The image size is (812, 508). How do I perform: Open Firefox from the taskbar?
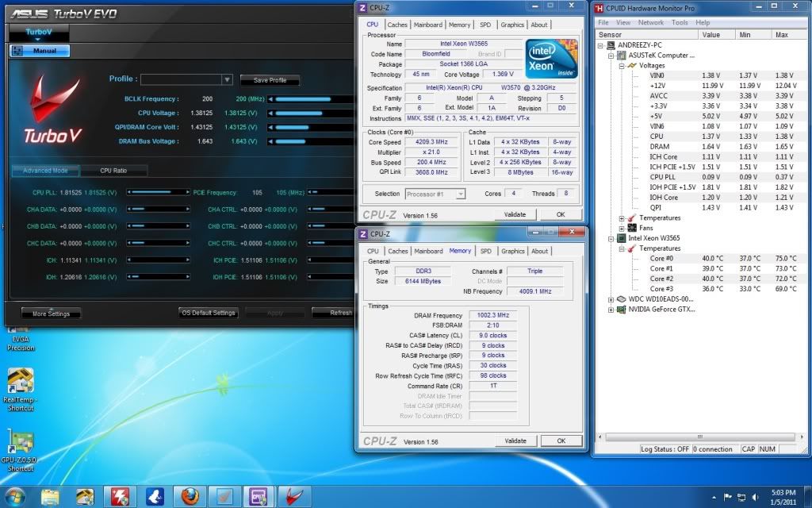(x=190, y=497)
